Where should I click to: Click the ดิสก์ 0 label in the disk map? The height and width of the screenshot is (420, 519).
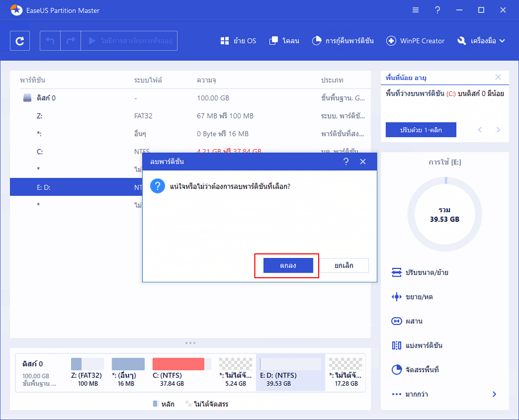coord(32,364)
